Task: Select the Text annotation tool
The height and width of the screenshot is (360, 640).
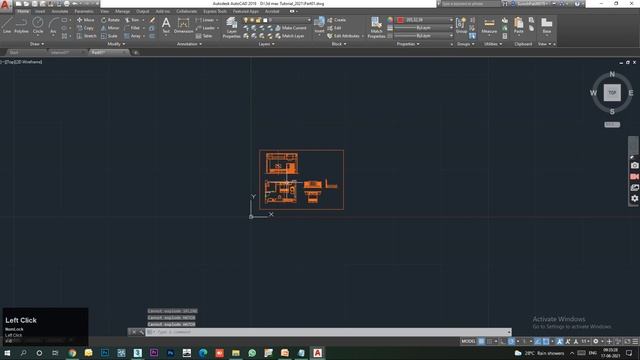Action: pyautogui.click(x=166, y=25)
